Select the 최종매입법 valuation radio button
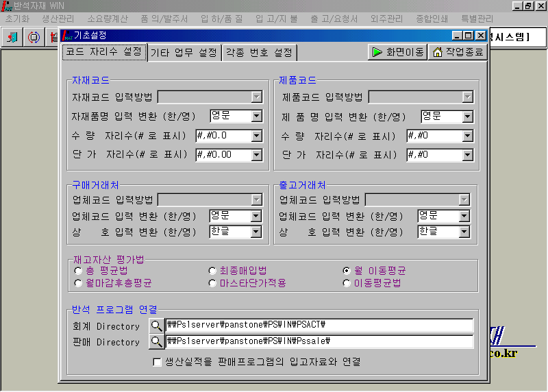Viewport: 548px width, 392px height. pos(212,271)
